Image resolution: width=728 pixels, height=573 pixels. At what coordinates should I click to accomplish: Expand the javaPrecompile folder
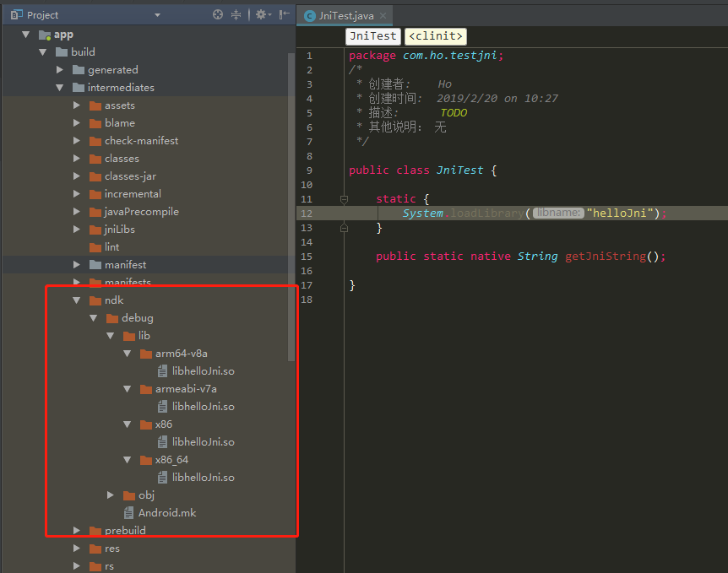[x=77, y=212]
